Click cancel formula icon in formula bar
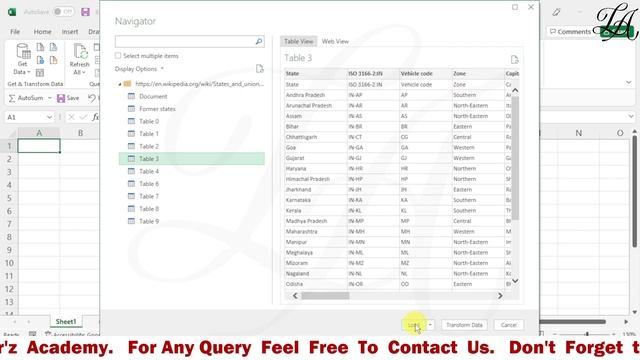 pos(71,117)
